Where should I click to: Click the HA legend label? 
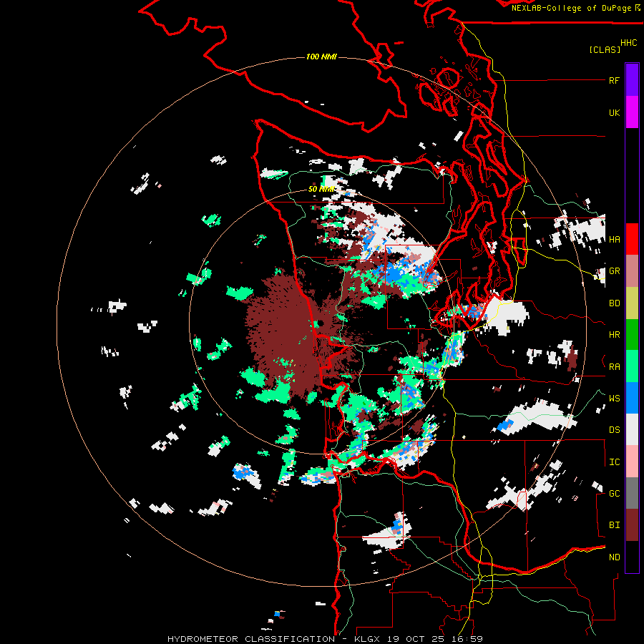(614, 239)
